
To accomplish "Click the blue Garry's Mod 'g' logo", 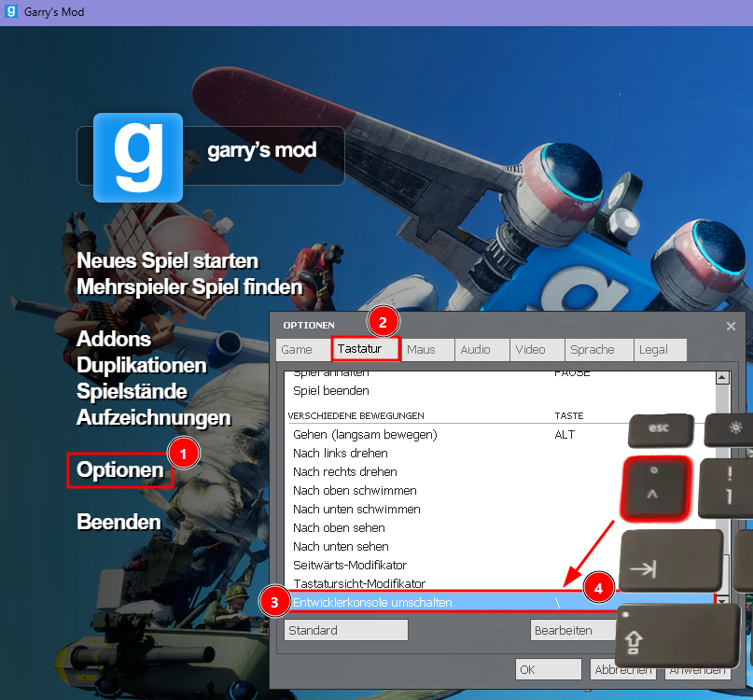I will [137, 156].
